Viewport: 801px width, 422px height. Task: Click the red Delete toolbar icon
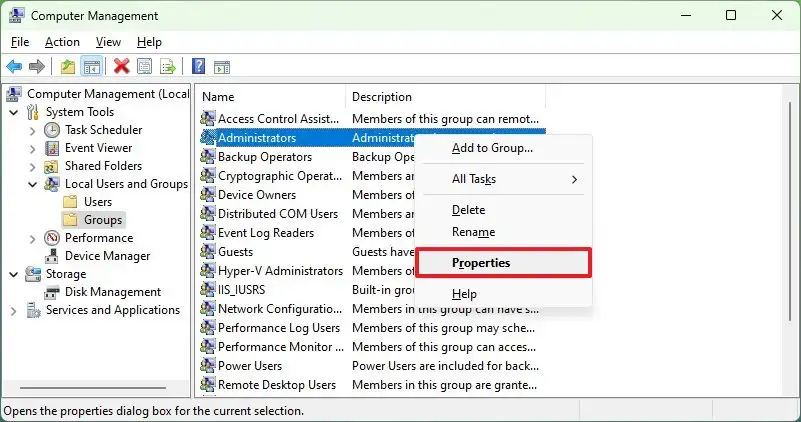[121, 67]
